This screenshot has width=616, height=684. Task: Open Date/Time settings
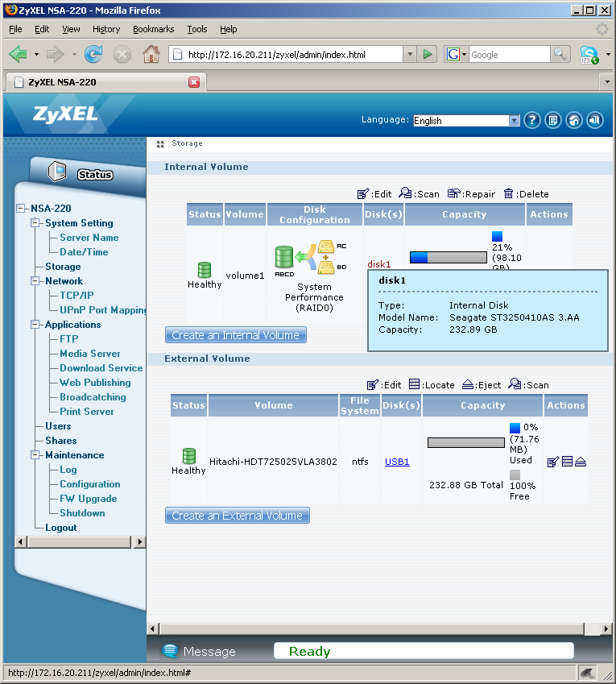[84, 252]
